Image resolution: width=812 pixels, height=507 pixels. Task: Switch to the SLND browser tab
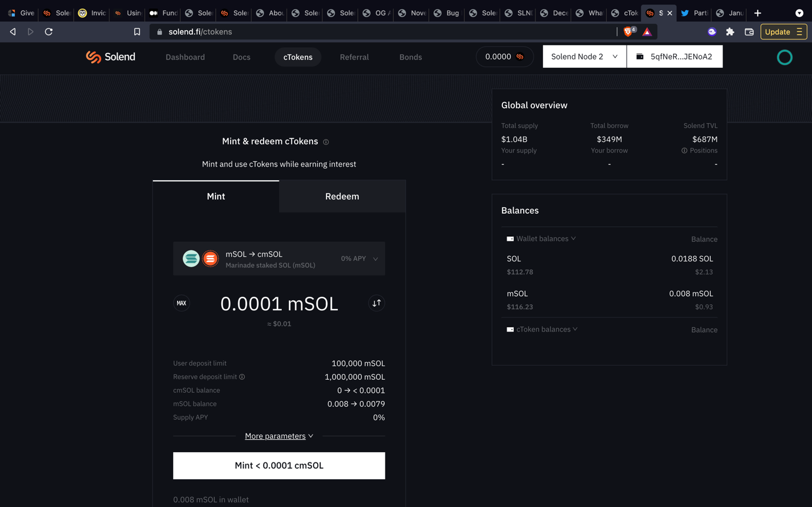pyautogui.click(x=518, y=13)
